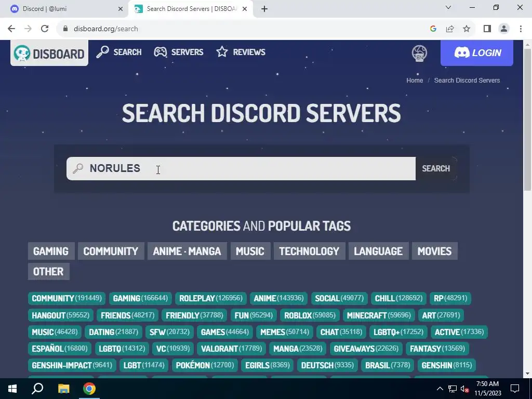Open SEARCH in Disboard navigation
Viewport: 532px width, 399px height.
click(119, 52)
